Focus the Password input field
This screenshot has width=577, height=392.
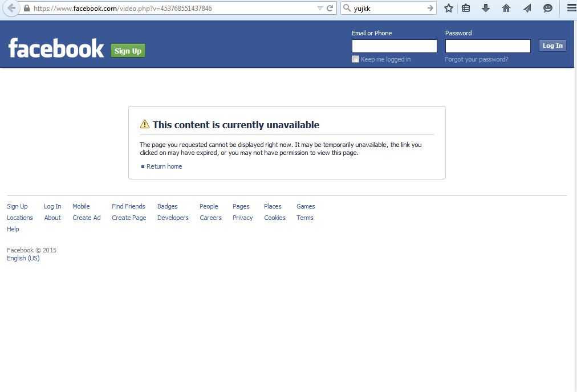pyautogui.click(x=487, y=46)
